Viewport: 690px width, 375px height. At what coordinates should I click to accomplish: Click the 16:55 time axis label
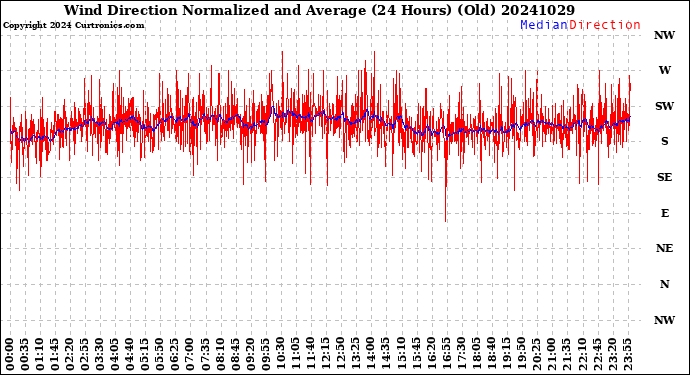[446, 354]
